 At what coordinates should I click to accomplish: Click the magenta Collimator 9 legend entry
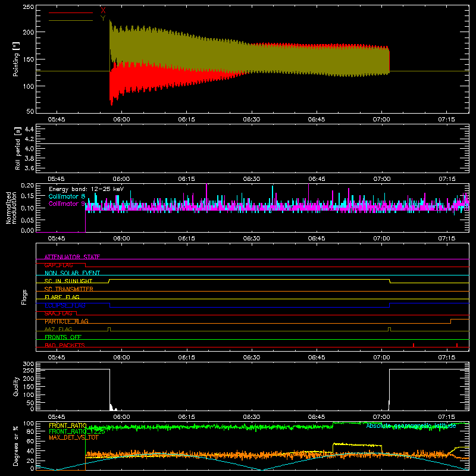coord(67,203)
